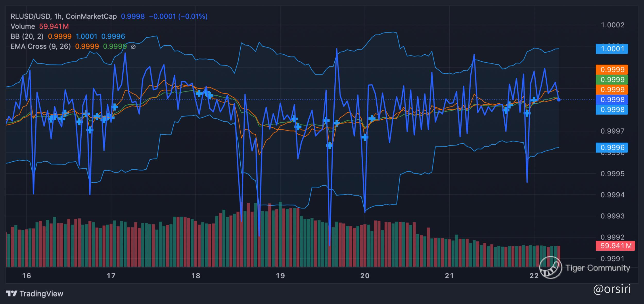Viewport: 644px width, 304px height.
Task: Open the @orsiri author handle
Action: coord(612,289)
